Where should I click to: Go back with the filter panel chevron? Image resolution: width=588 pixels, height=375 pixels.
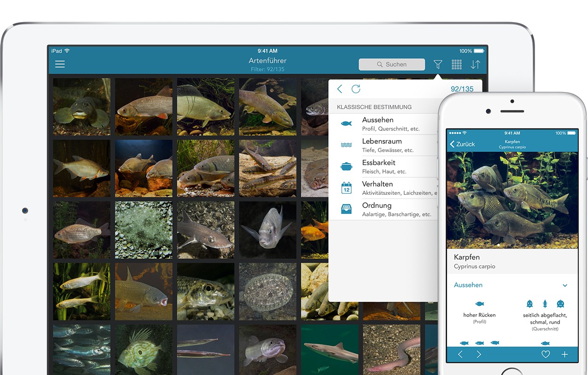(x=340, y=89)
